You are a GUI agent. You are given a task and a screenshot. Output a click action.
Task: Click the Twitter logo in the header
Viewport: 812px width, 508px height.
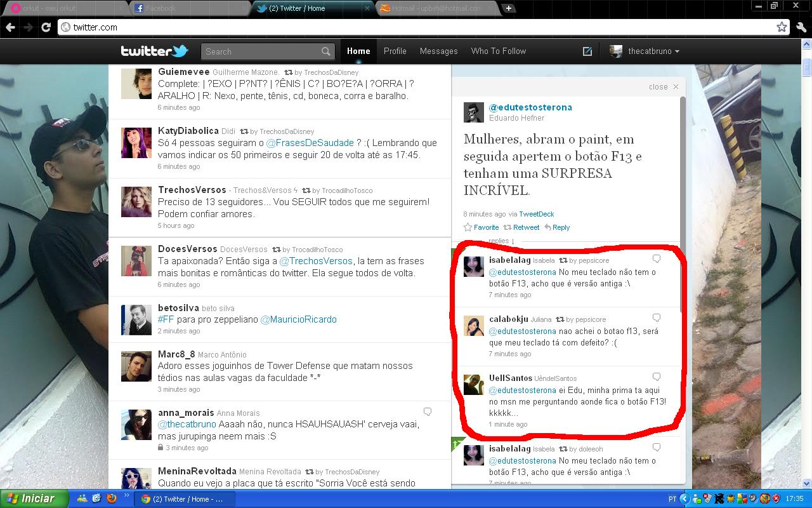pyautogui.click(x=154, y=51)
